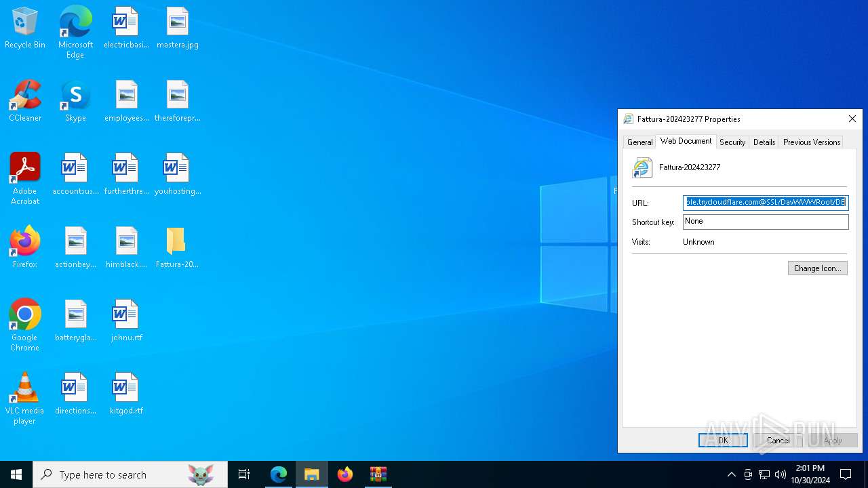Select the johnu.rtf document
Screen dimensions: 868x488
pyautogui.click(x=126, y=321)
